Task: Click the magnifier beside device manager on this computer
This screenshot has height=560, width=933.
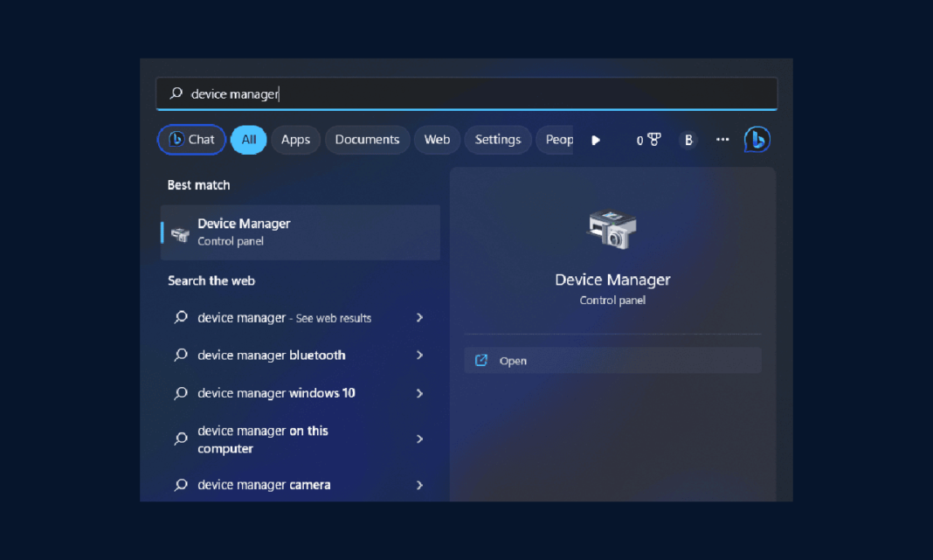Action: click(180, 439)
